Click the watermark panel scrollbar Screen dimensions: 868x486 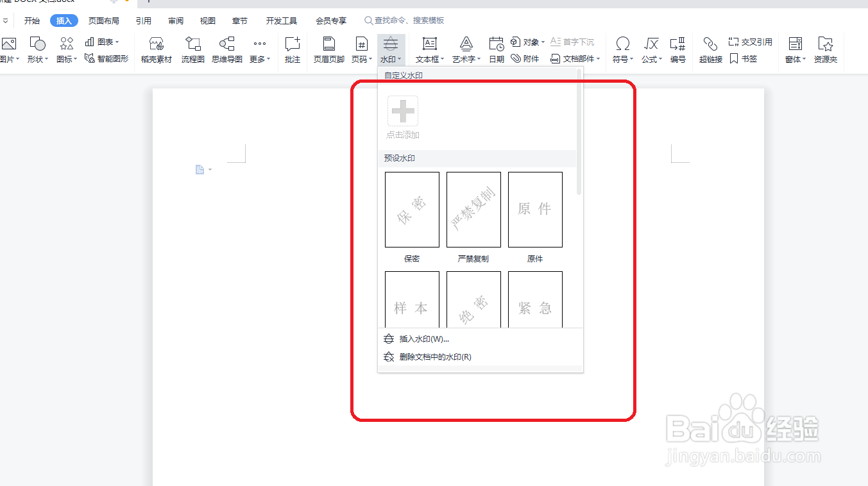pyautogui.click(x=579, y=131)
